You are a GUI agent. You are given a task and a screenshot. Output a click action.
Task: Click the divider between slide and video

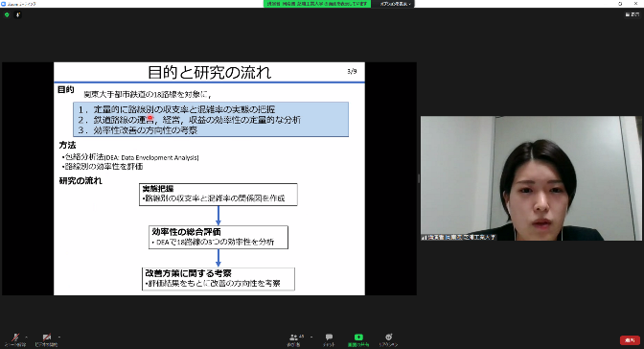point(419,178)
